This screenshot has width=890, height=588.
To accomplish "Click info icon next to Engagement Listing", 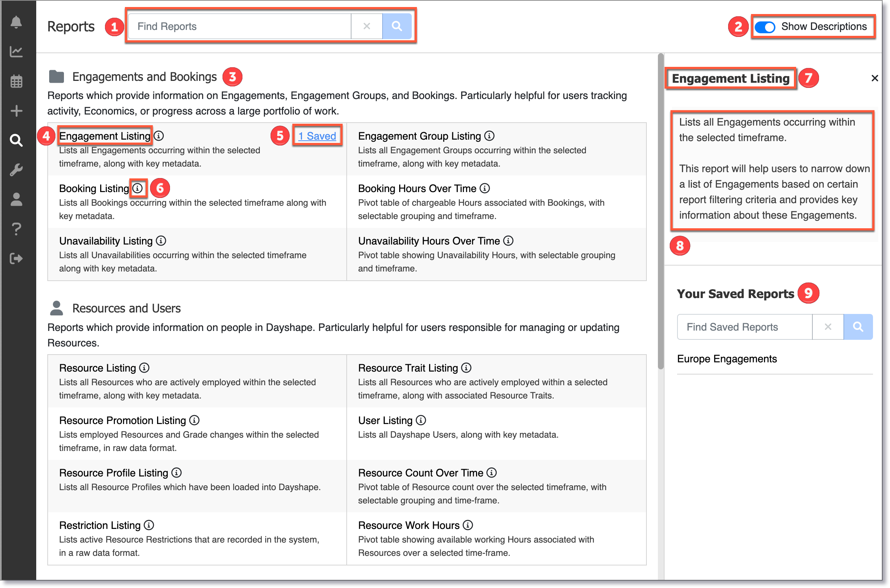I will pos(159,136).
